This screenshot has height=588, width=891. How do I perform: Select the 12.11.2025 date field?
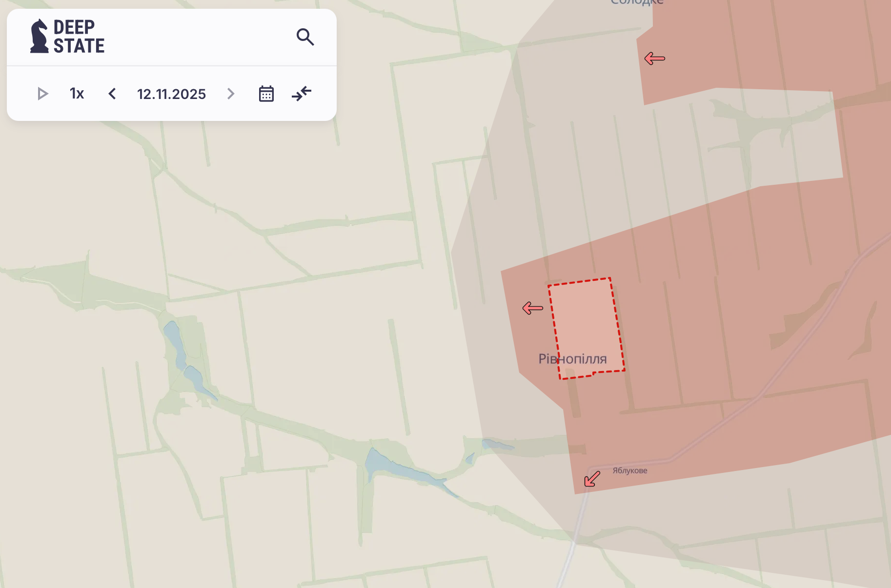(171, 94)
